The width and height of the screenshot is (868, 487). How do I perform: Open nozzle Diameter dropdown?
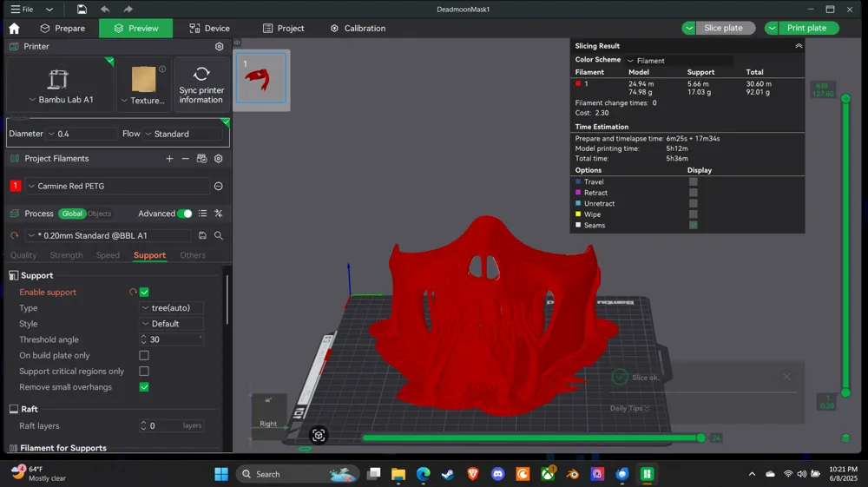coord(82,134)
